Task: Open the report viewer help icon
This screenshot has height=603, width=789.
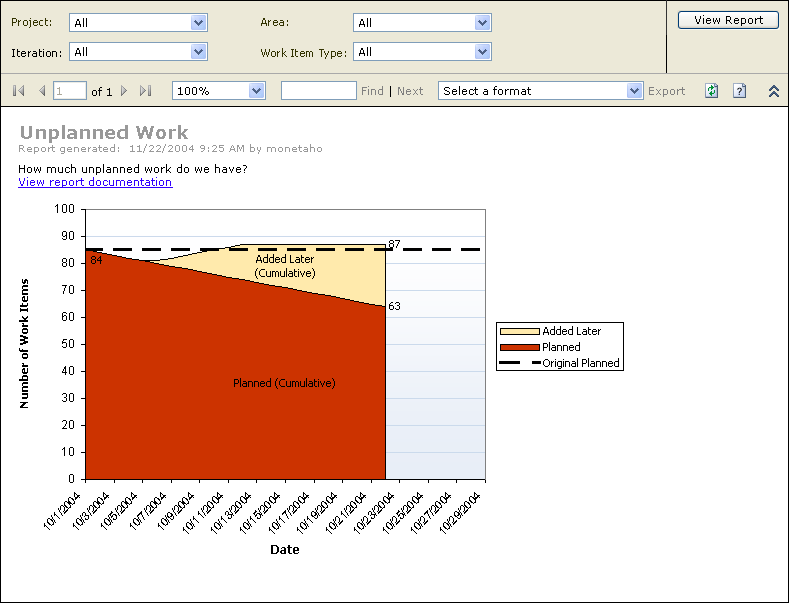Action: point(739,91)
